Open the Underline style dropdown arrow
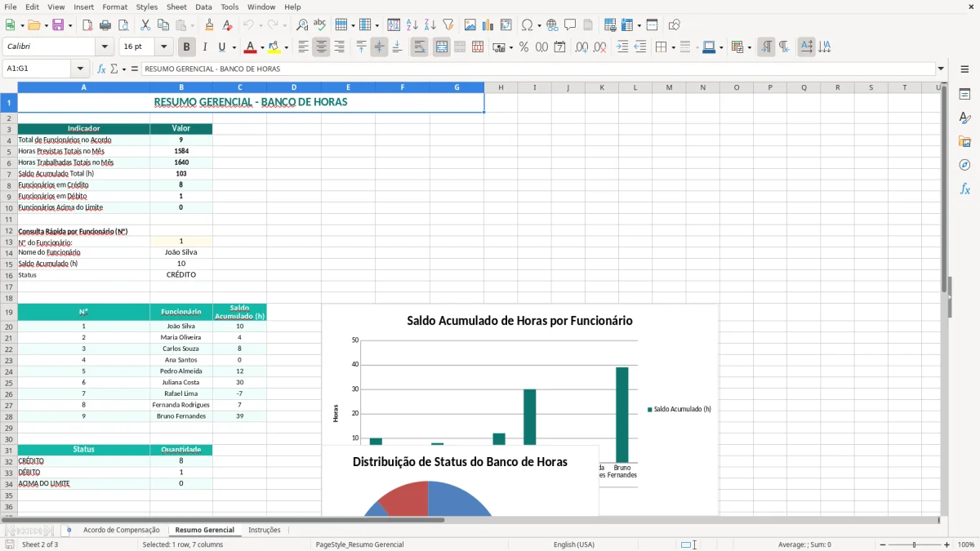The width and height of the screenshot is (980, 551). tap(234, 47)
